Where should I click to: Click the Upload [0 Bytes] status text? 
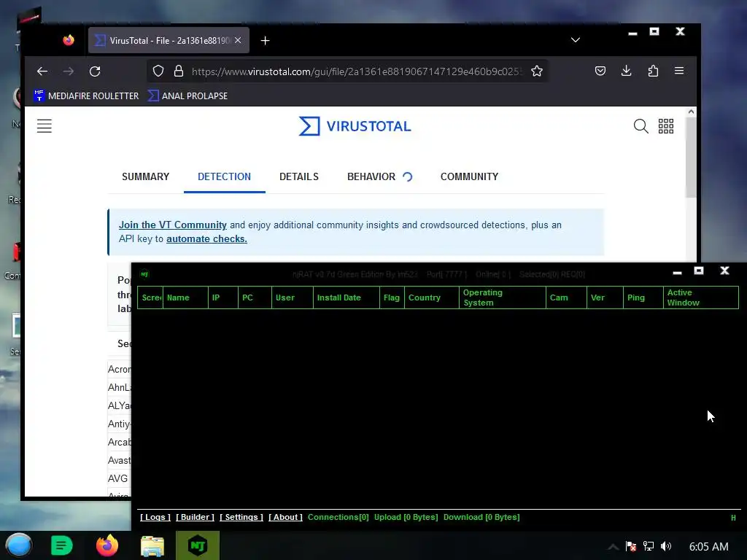pyautogui.click(x=406, y=517)
